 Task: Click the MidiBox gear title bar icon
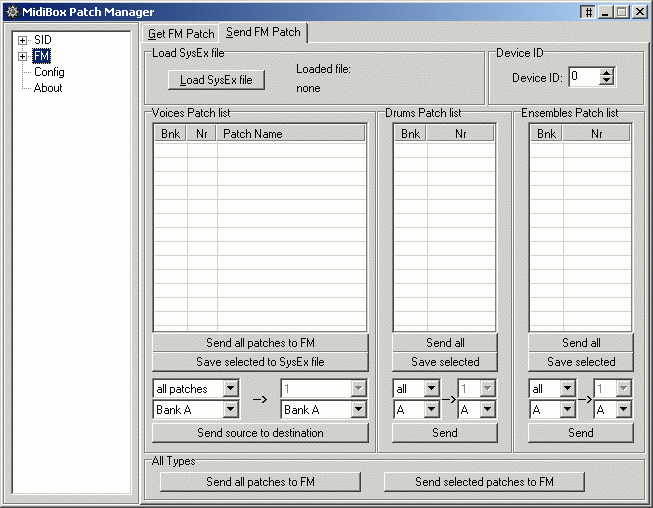[x=12, y=12]
